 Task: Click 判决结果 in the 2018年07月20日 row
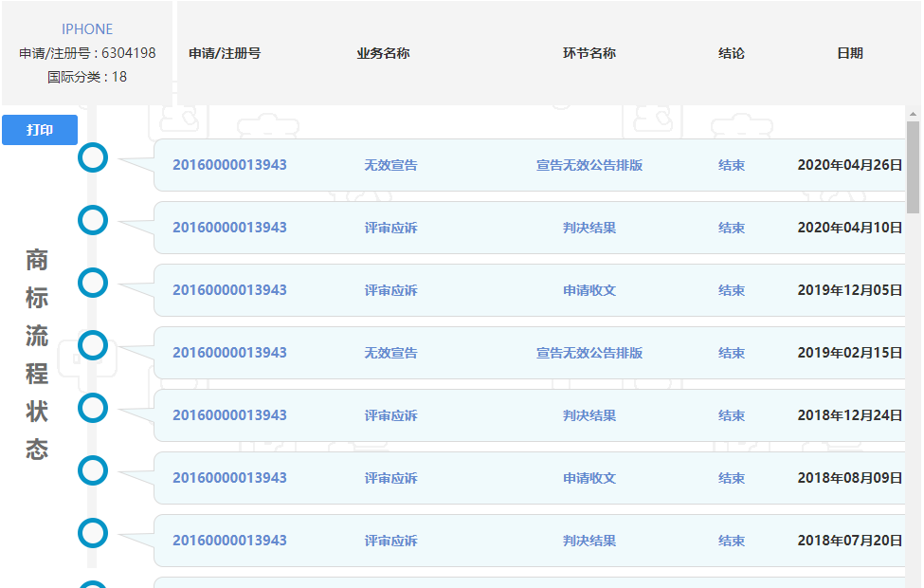point(589,541)
